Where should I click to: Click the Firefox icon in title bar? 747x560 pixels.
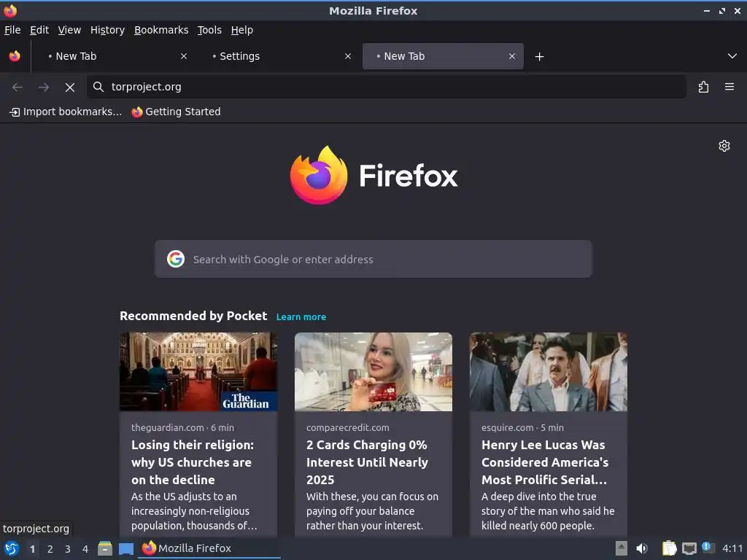point(10,10)
